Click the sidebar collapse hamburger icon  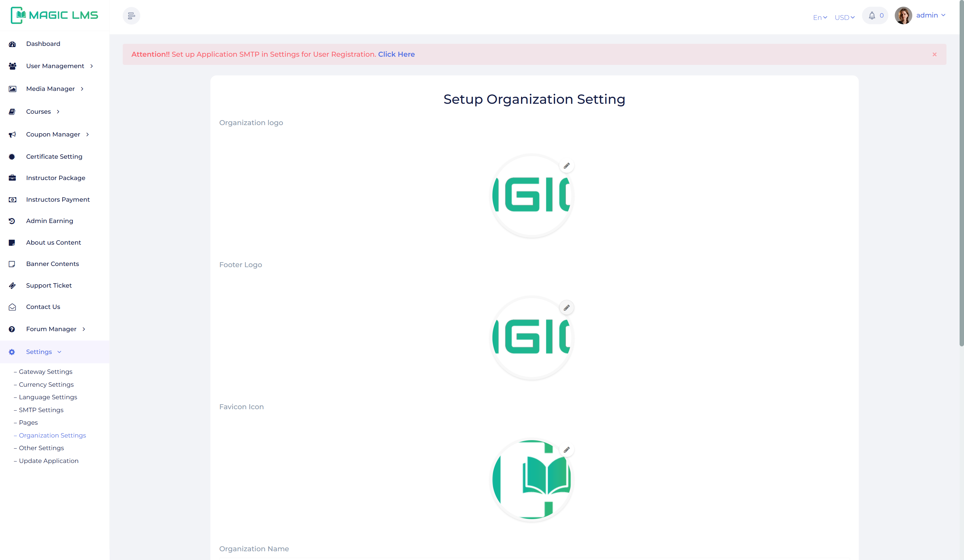[131, 16]
